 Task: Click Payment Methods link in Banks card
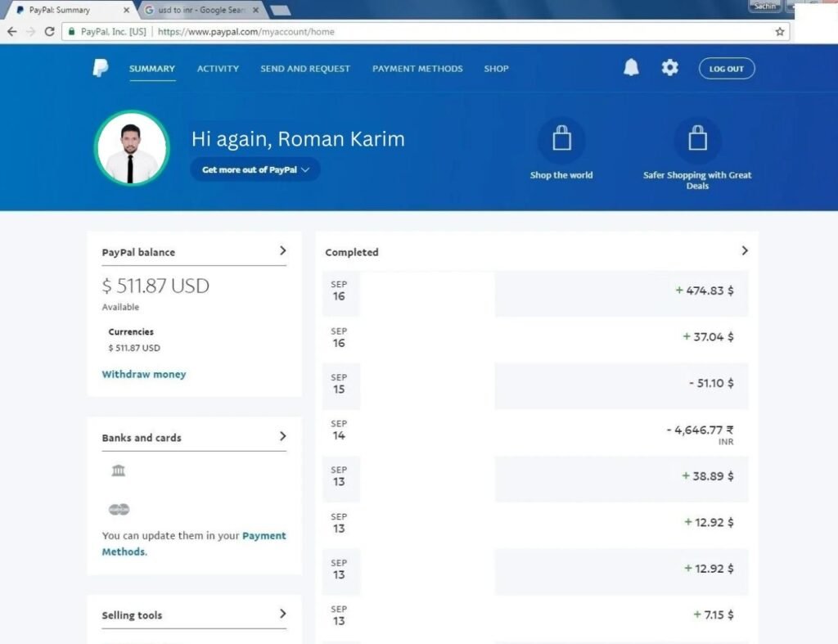pos(194,543)
